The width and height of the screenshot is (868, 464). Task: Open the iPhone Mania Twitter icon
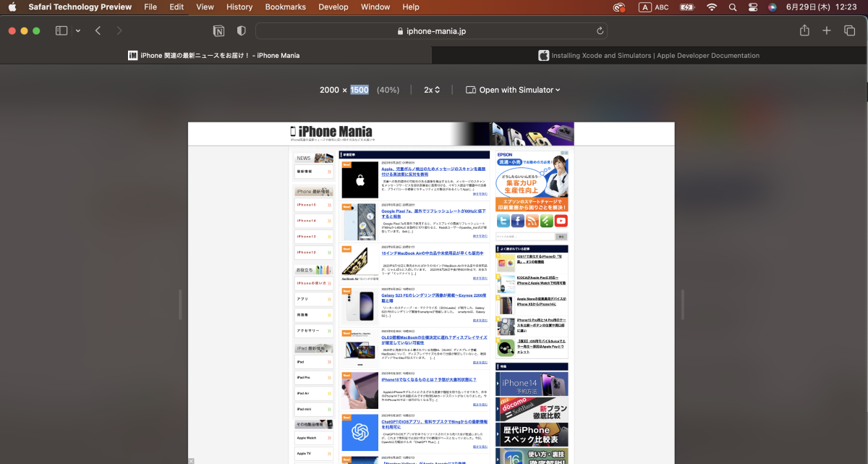coord(503,221)
